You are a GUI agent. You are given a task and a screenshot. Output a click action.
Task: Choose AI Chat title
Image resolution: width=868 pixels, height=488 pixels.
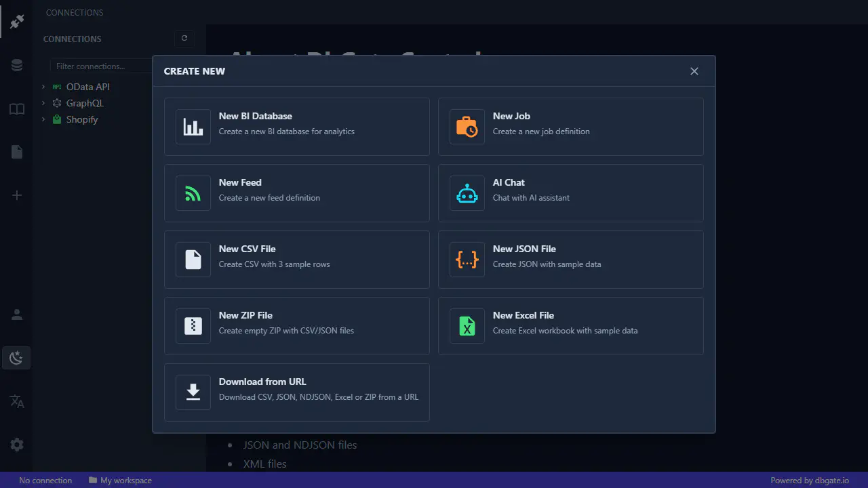509,182
